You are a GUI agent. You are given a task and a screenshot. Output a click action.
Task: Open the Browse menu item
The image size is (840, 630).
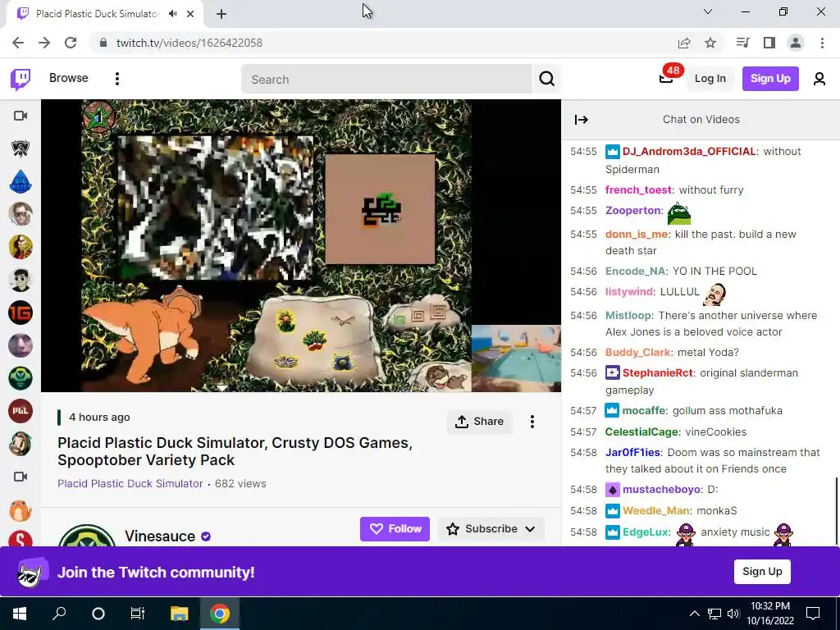click(x=69, y=78)
